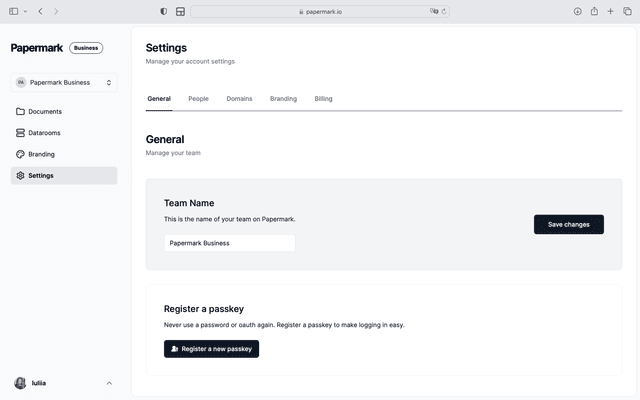Open the Papermark Business team switcher
640x400 pixels.
pos(64,82)
